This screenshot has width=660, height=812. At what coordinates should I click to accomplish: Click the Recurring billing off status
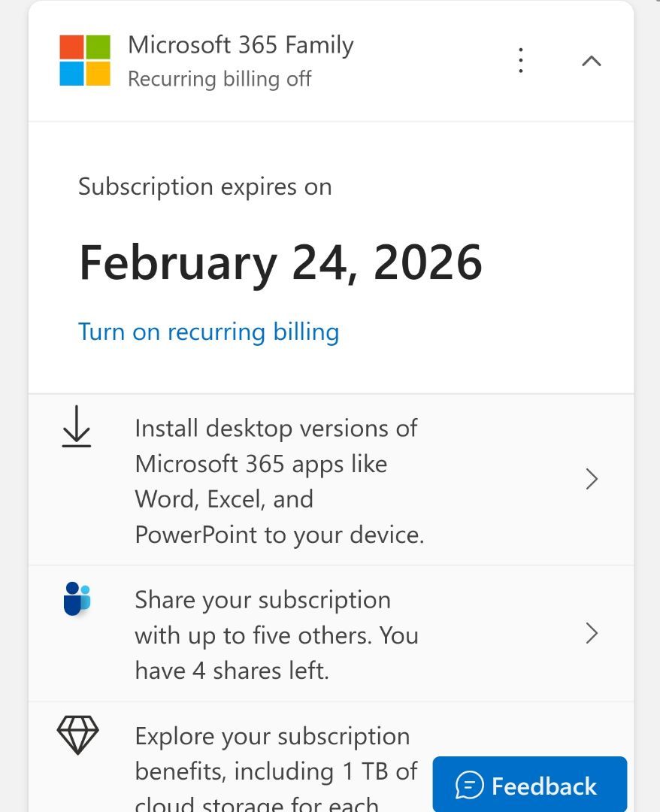[x=219, y=79]
